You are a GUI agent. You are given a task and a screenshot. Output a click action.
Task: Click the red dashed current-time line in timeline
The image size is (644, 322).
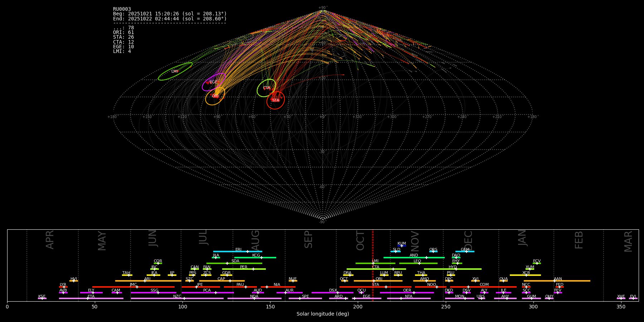pos(372,265)
